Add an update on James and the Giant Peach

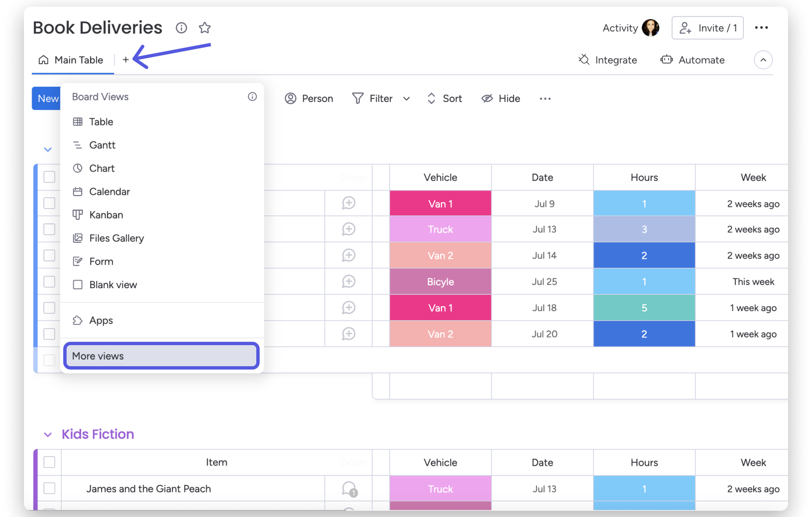pos(348,489)
